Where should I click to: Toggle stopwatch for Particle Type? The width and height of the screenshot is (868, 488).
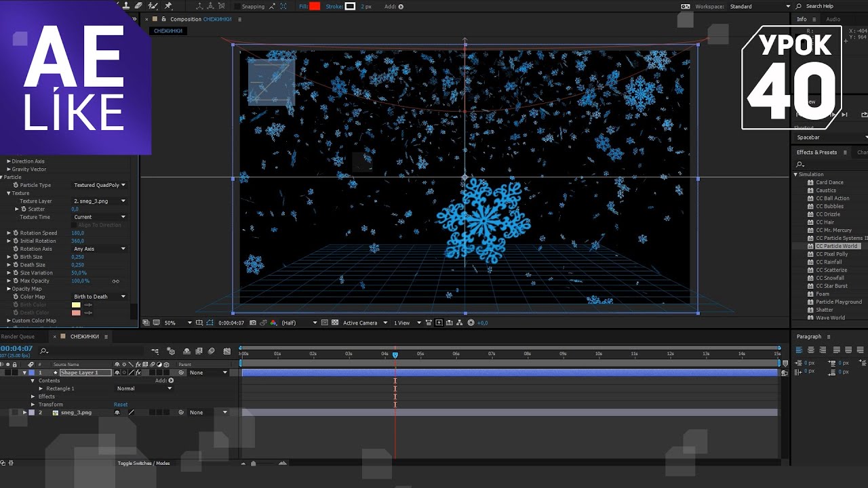pos(16,185)
